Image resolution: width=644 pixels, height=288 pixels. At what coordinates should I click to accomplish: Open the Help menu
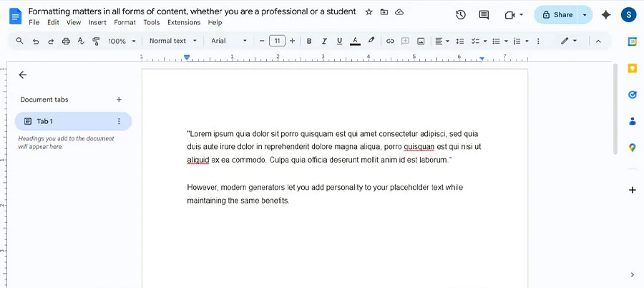click(x=215, y=23)
